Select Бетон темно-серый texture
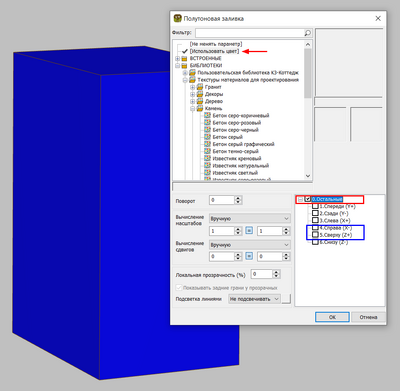 click(x=235, y=151)
